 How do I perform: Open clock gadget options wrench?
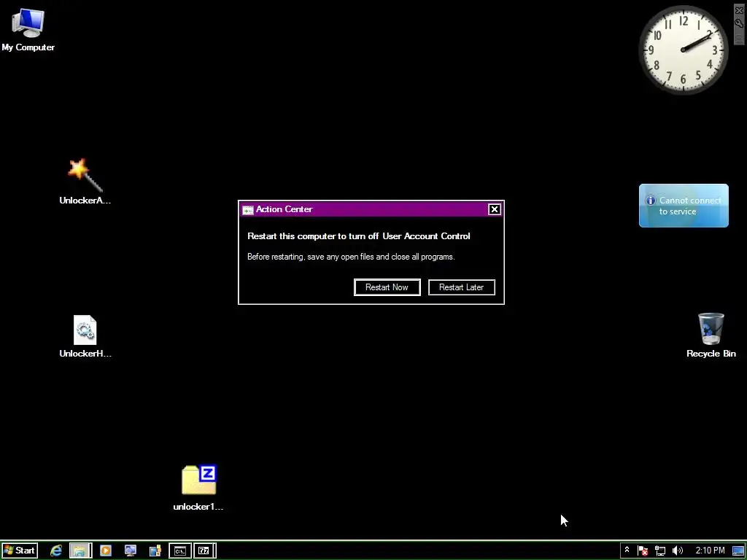(x=739, y=23)
